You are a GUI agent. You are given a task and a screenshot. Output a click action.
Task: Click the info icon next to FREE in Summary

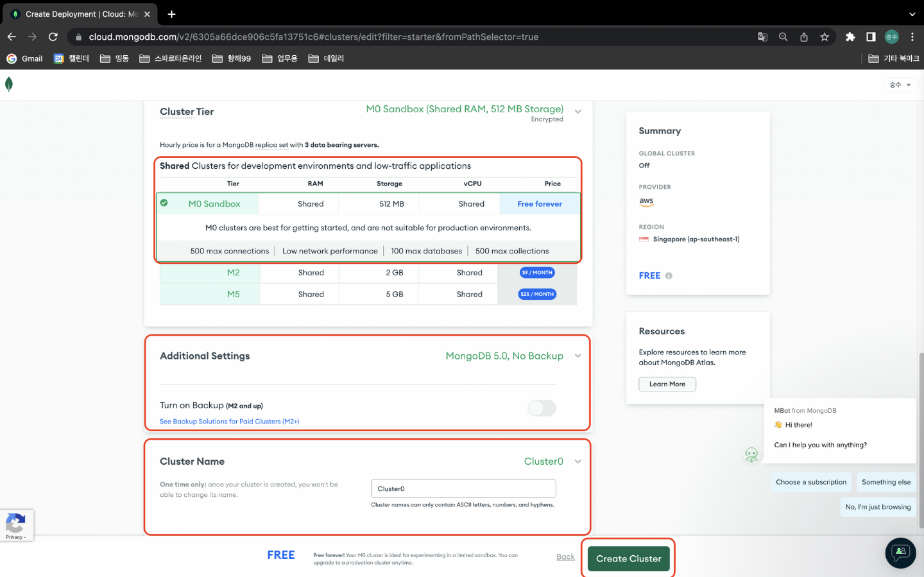pos(669,275)
